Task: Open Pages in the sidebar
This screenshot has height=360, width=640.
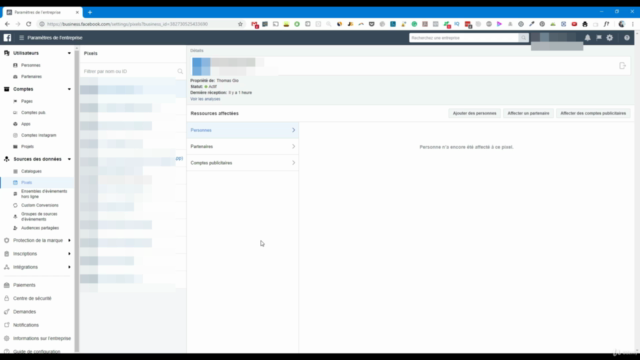Action: coord(27,101)
